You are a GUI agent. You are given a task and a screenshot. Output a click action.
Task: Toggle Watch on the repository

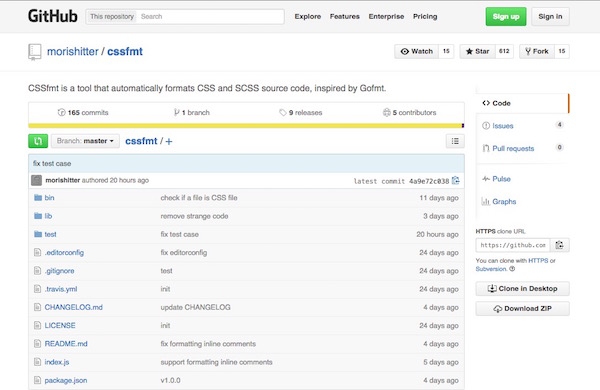pyautogui.click(x=416, y=51)
